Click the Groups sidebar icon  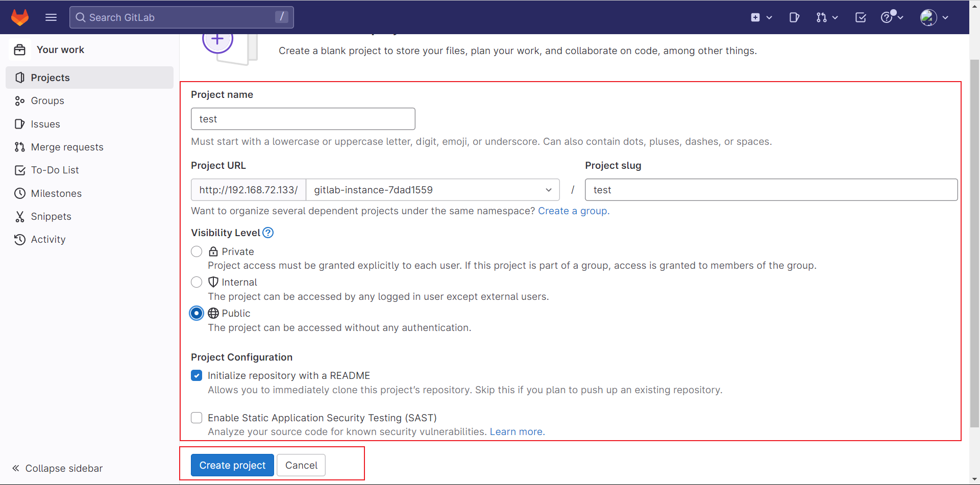20,101
